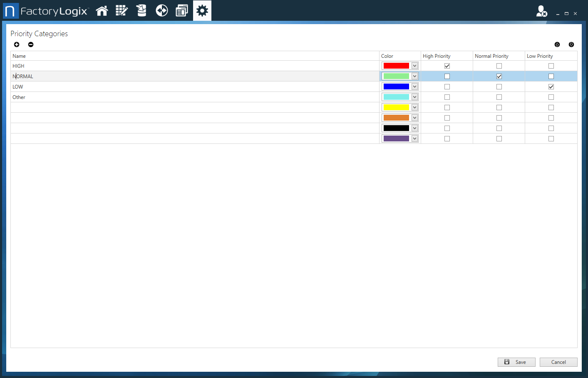
Task: Click the Cancel button
Action: coord(558,362)
